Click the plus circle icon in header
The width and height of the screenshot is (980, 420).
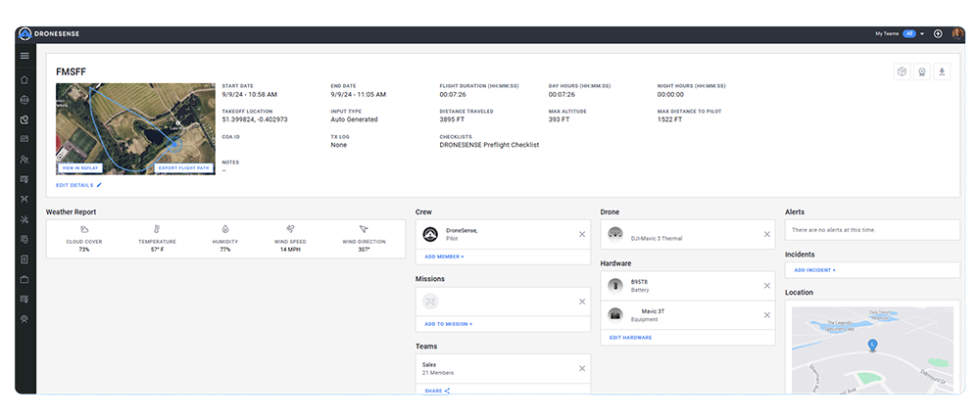[938, 33]
